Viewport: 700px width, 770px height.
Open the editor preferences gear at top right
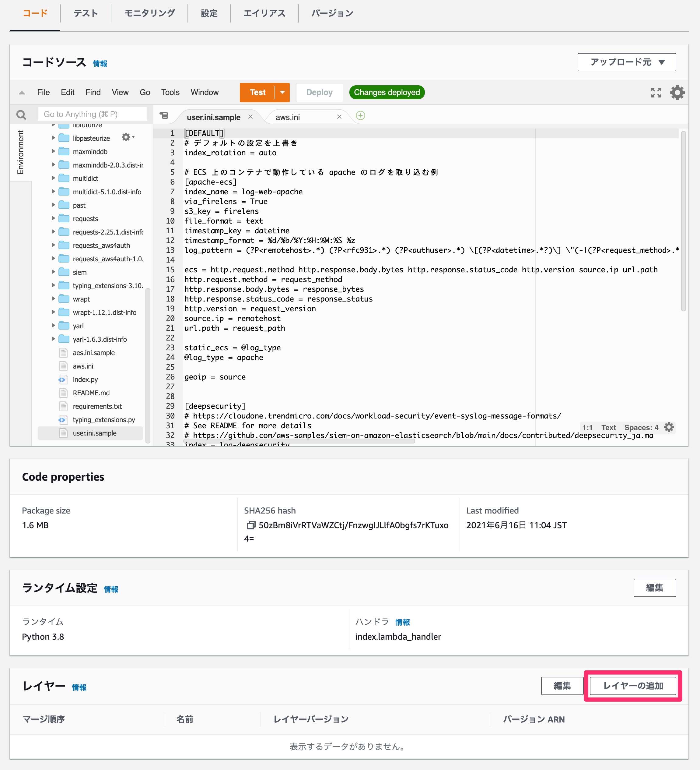pos(677,92)
